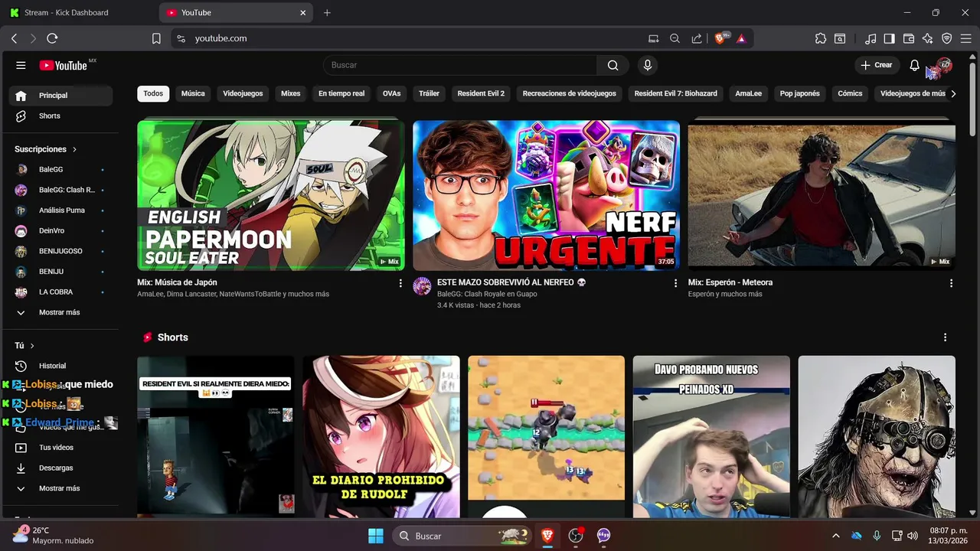Viewport: 980px width, 551px height.
Task: Open Brave VPN icon
Action: click(947, 38)
